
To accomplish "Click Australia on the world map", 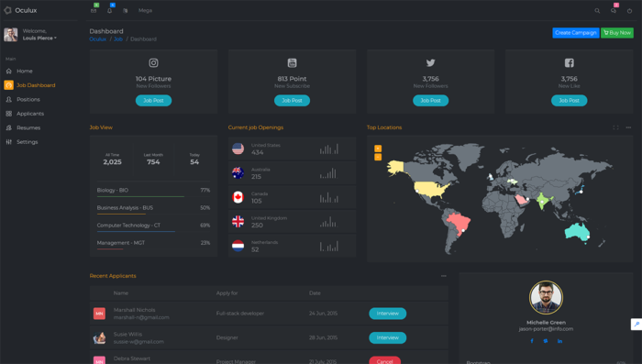I will pos(577,232).
